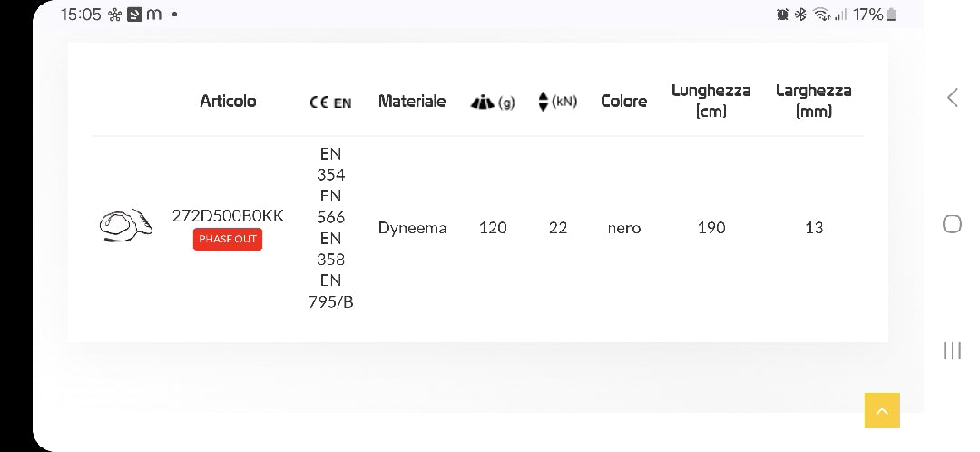This screenshot has height=452, width=980.
Task: Click the lanyard product thumbnail image
Action: pyautogui.click(x=125, y=225)
